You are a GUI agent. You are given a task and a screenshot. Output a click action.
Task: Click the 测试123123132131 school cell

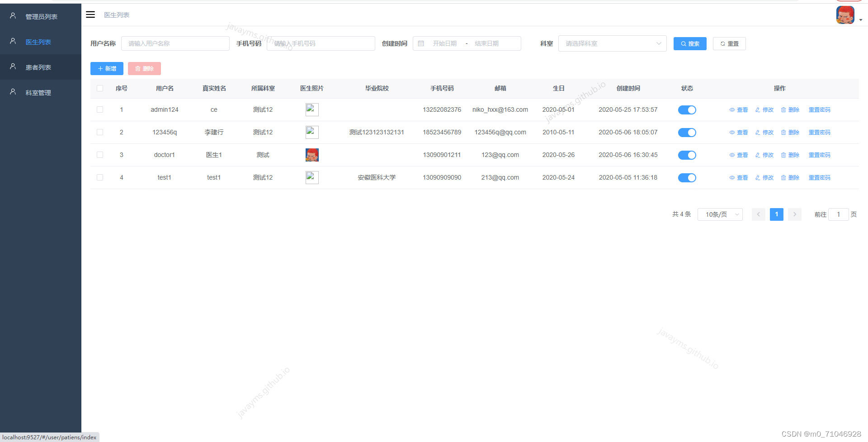point(377,132)
